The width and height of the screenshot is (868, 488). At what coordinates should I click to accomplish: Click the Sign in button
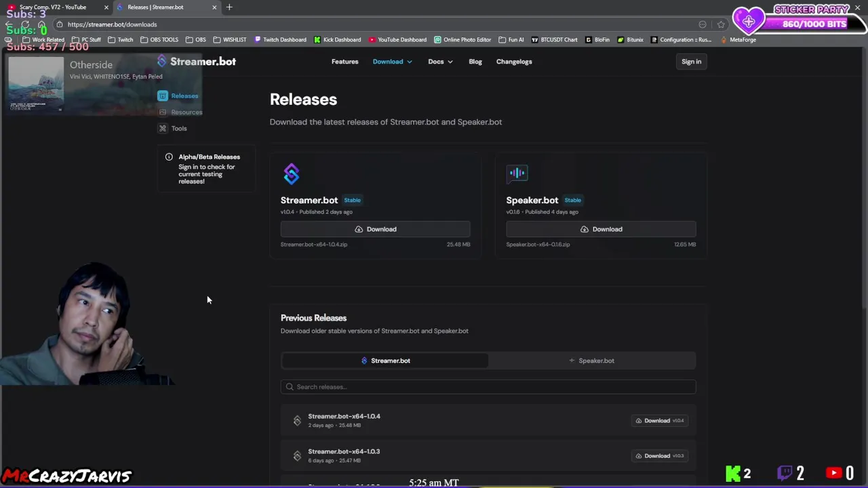click(691, 62)
